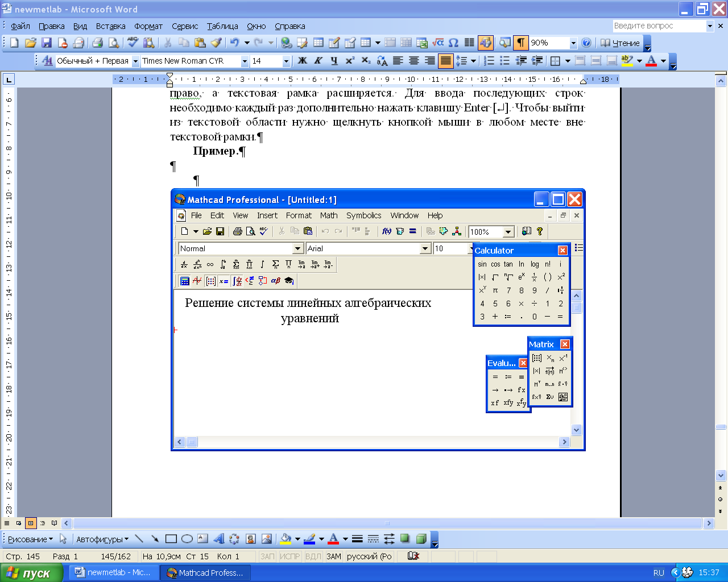Toggle Bold (Ж) formatting
The width and height of the screenshot is (728, 582).
tap(303, 60)
